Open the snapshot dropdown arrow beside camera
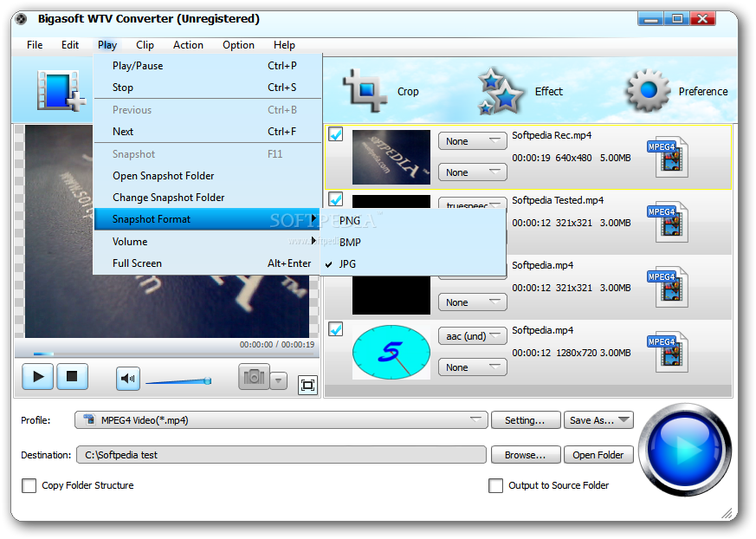Viewport: 756px width, 539px height. [279, 380]
